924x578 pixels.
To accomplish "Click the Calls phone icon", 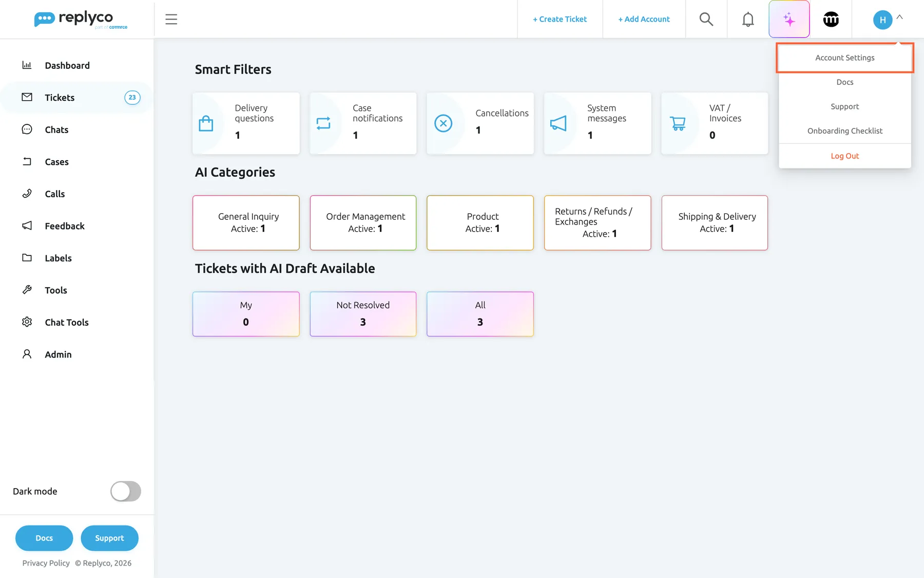I will (27, 194).
